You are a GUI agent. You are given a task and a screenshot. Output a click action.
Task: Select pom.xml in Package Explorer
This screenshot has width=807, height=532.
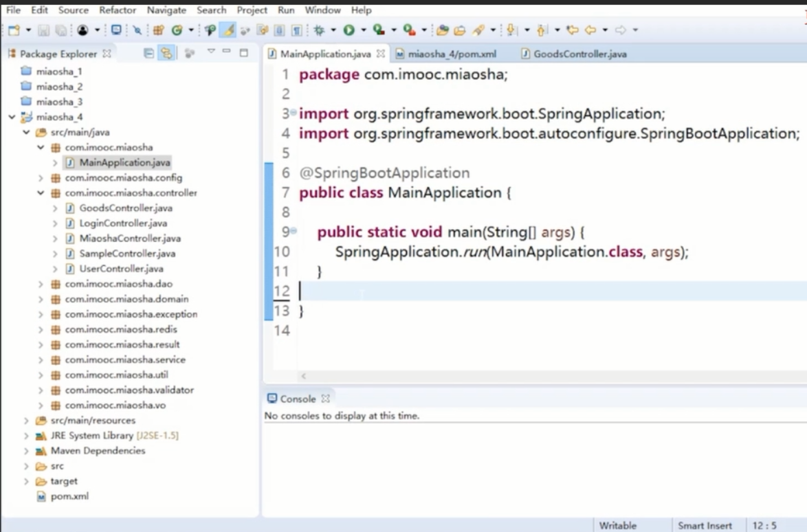tap(69, 496)
